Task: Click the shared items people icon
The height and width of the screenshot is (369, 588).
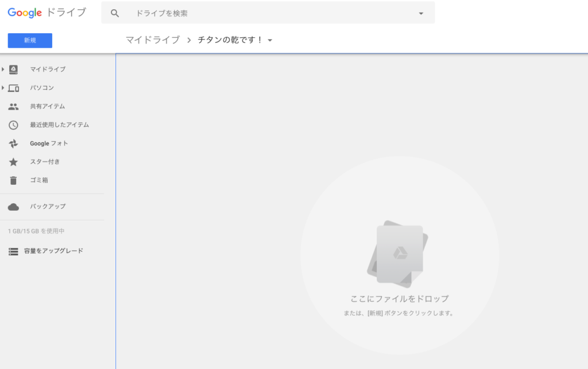Action: 13,106
